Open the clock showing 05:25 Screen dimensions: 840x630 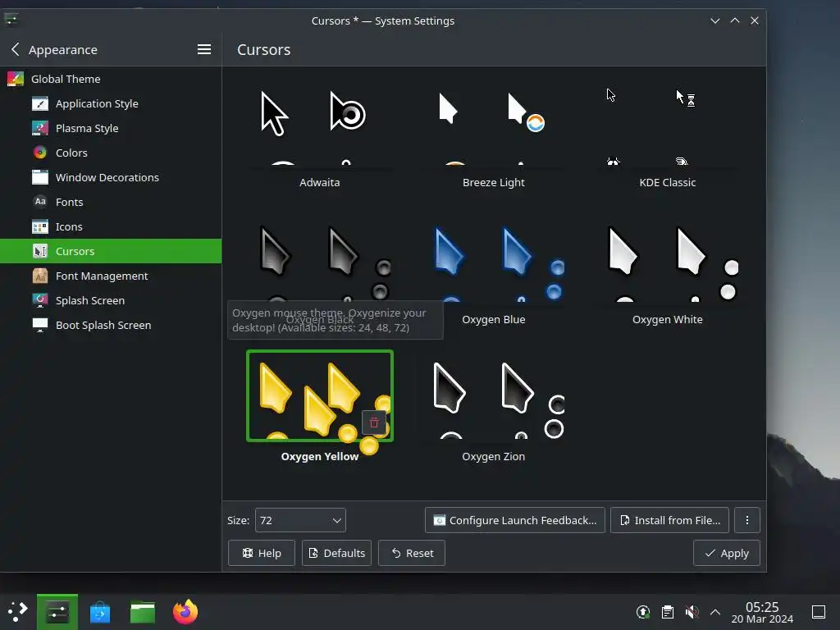click(762, 612)
